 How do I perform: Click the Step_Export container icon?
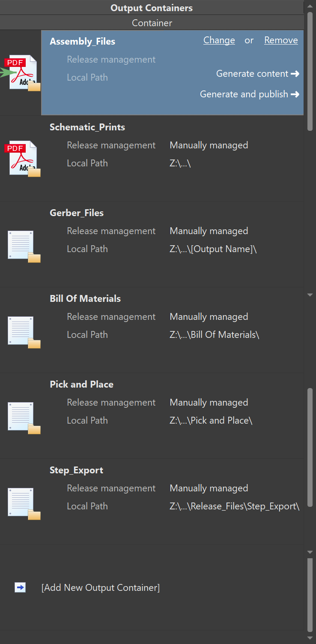(x=24, y=503)
